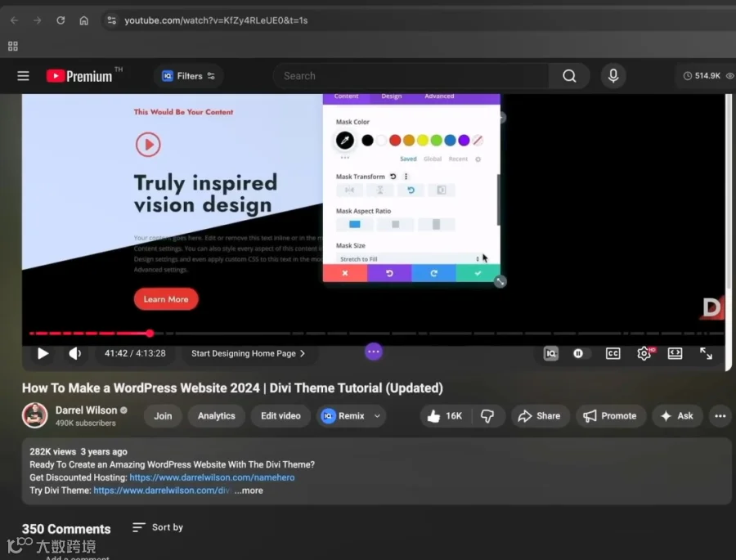Open Start Designing Home Page chapter list

248,353
